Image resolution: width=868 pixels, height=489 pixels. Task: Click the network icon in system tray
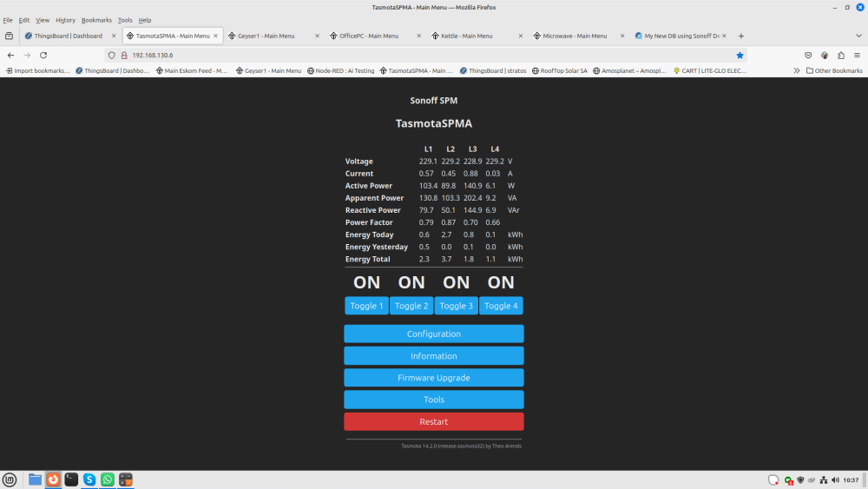pyautogui.click(x=824, y=480)
